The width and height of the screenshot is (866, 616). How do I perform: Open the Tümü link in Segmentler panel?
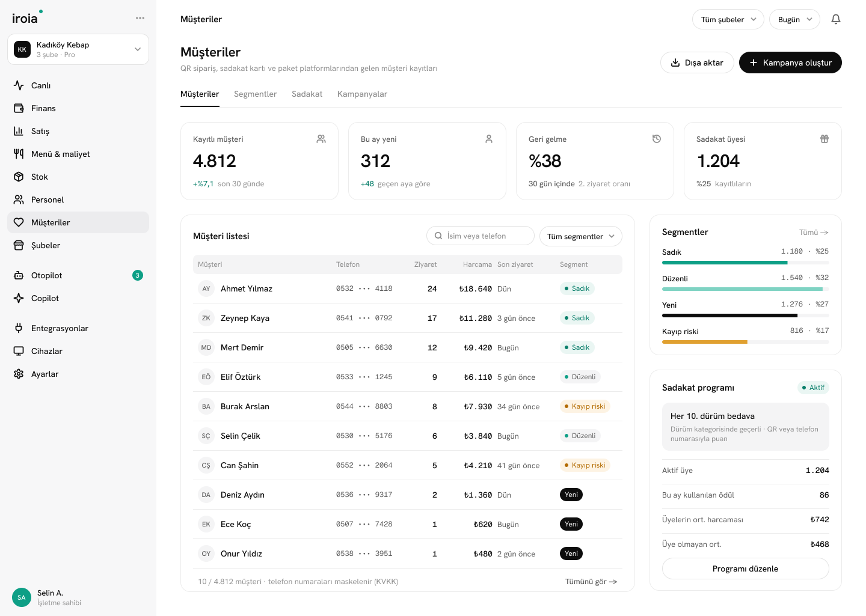click(x=814, y=233)
